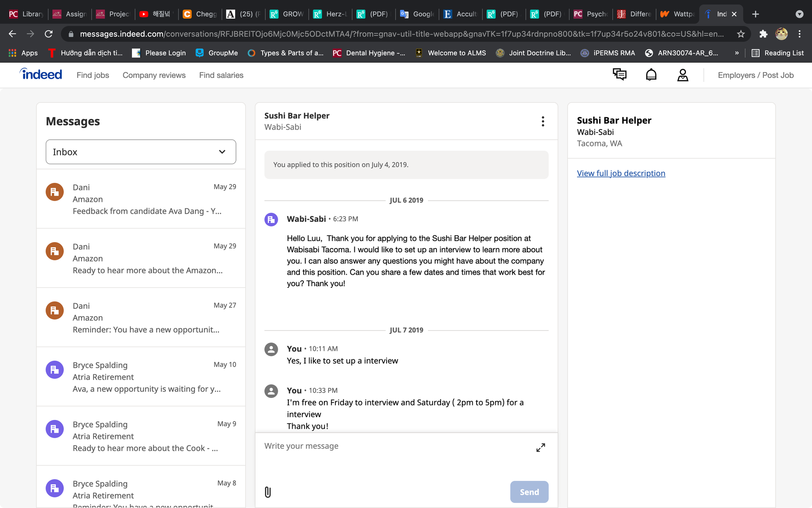Open the Dental Hygiene bookmark
The image size is (812, 508).
coord(369,53)
